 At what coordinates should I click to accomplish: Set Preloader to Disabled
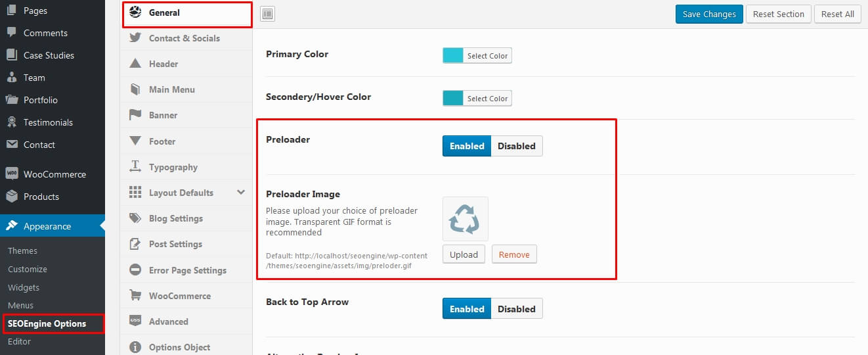point(517,146)
